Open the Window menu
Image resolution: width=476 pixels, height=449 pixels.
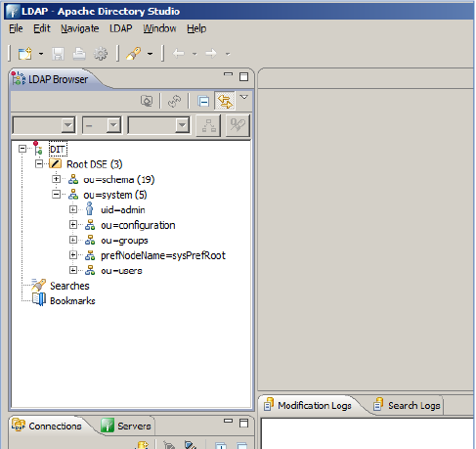pos(159,28)
